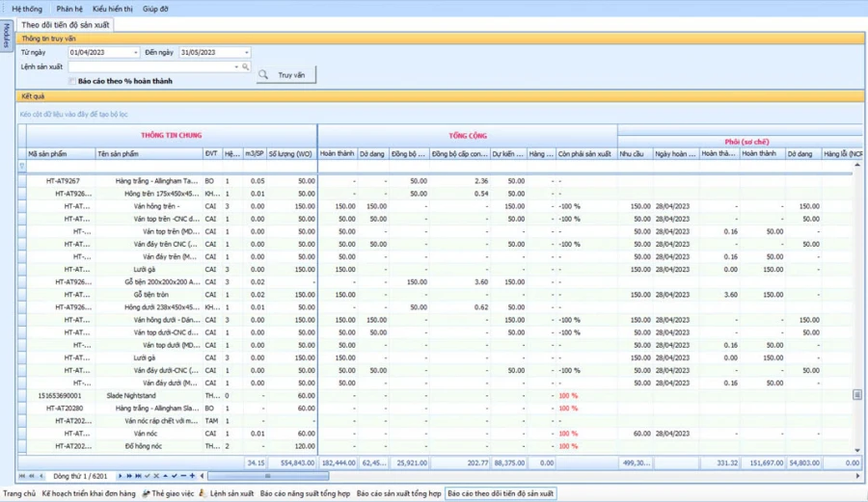The height and width of the screenshot is (502, 868).
Task: Sort by 'Số lượng (WO)' column header
Action: point(291,154)
